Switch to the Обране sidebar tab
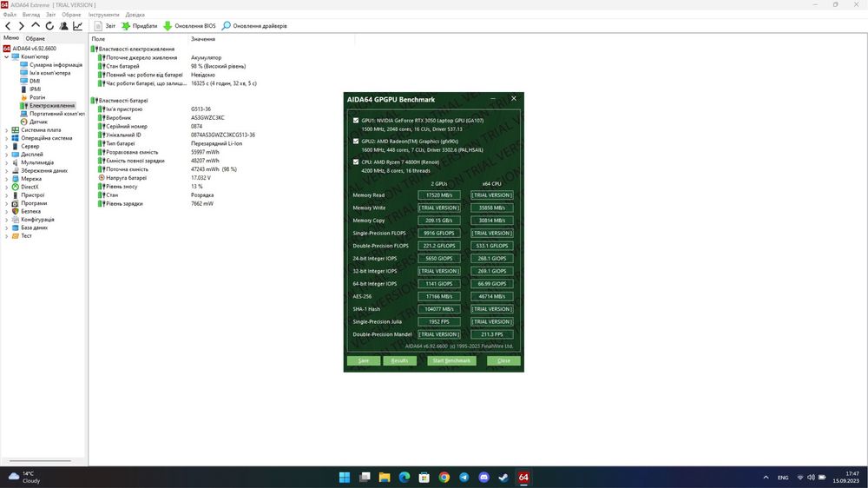Screen dimensions: 868x488 [x=35, y=39]
